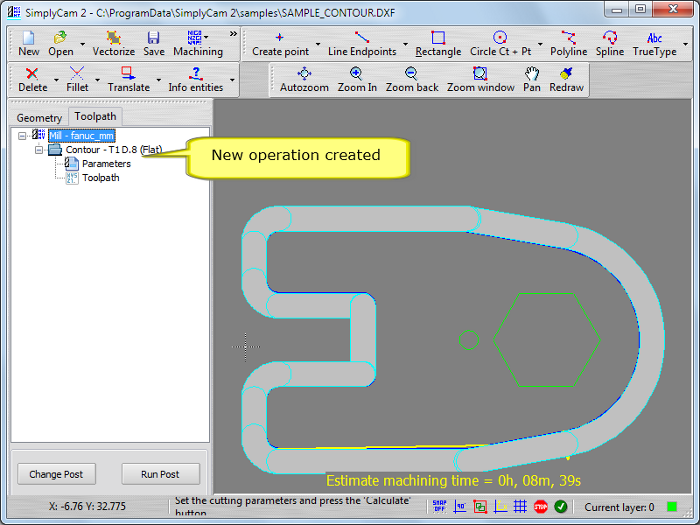Toggle the grid display in status bar

(521, 507)
